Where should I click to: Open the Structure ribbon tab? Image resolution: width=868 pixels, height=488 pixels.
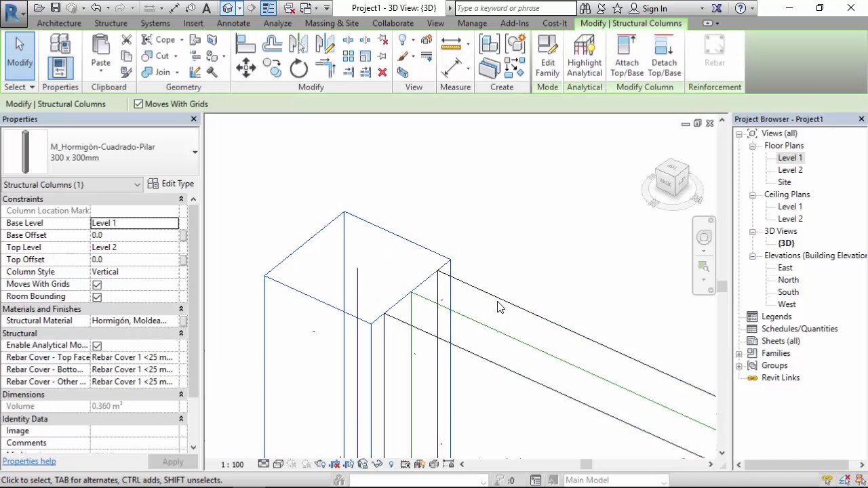[x=111, y=23]
